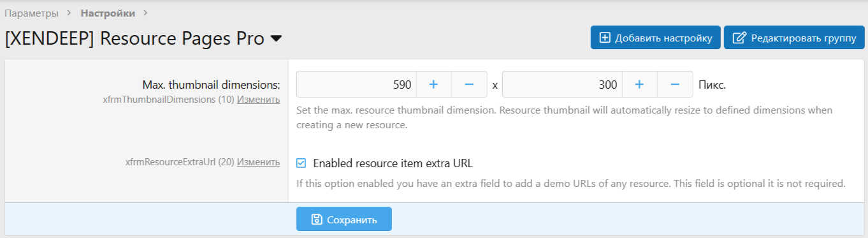
Task: Click the 'Set the max. resource thumbnail dimension' description
Action: [x=565, y=118]
